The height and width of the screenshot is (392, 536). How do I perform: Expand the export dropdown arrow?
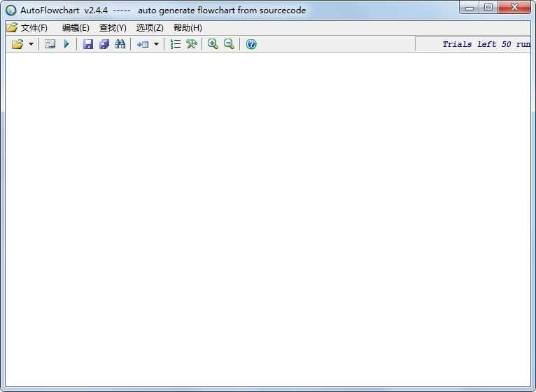click(x=156, y=44)
